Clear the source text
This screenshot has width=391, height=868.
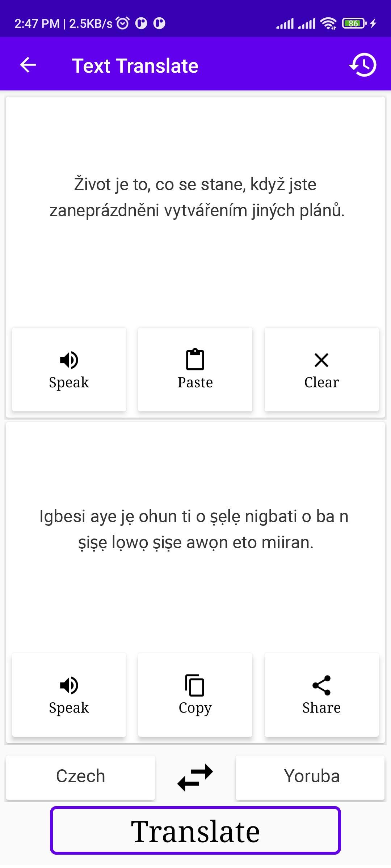(x=321, y=369)
